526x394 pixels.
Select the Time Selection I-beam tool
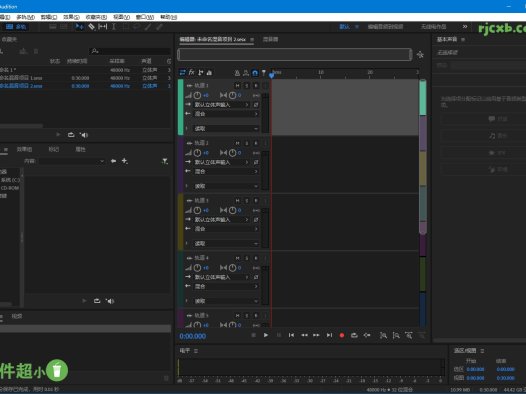114,26
